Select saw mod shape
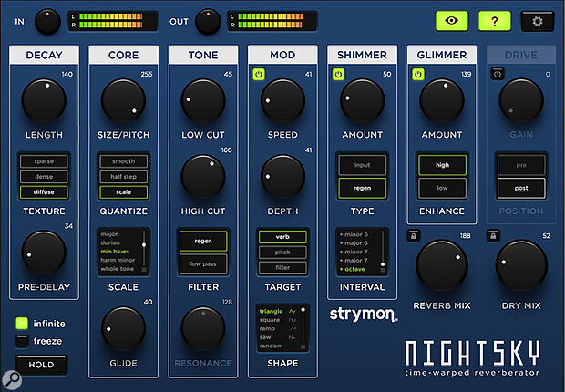Image resolution: width=565 pixels, height=392 pixels. point(277,337)
